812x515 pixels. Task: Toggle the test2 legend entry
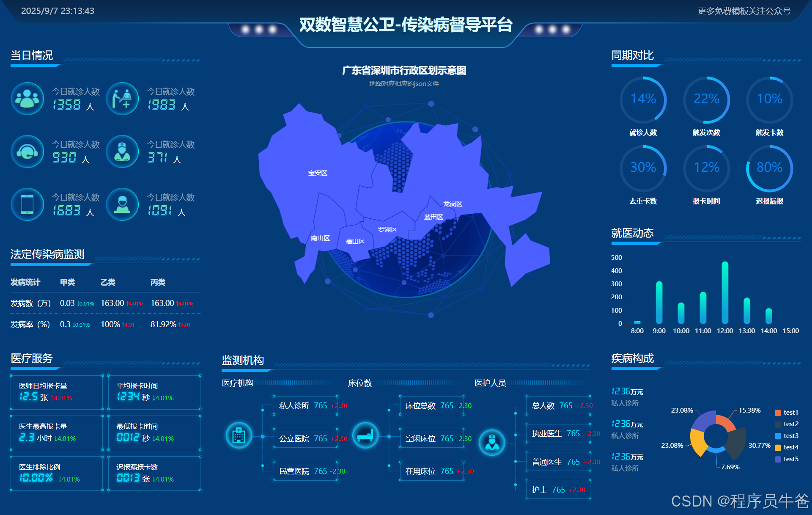coord(787,424)
